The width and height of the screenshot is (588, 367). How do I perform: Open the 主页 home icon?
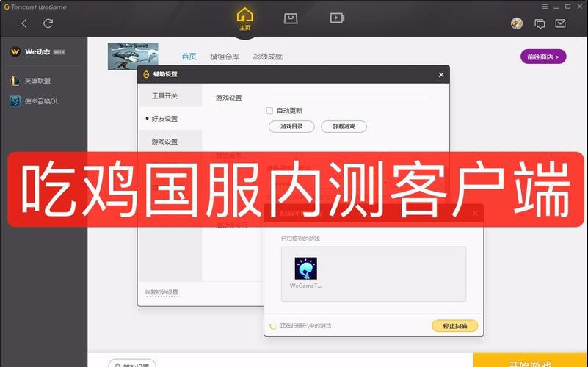click(245, 19)
